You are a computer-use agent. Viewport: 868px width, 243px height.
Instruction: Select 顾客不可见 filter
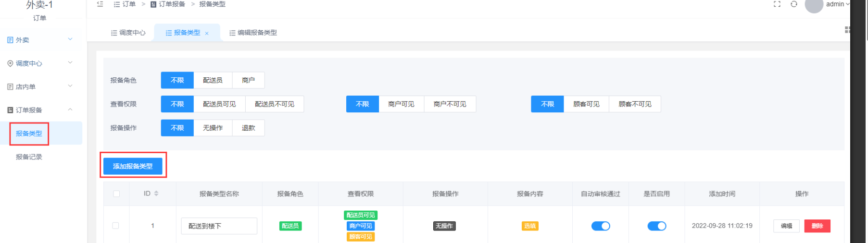click(635, 104)
